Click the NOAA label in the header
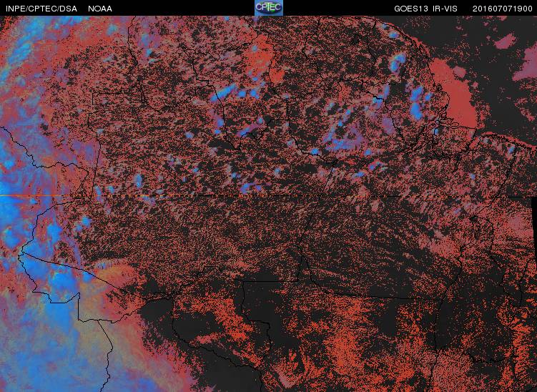Image resolution: width=537 pixels, height=392 pixels. pos(100,9)
